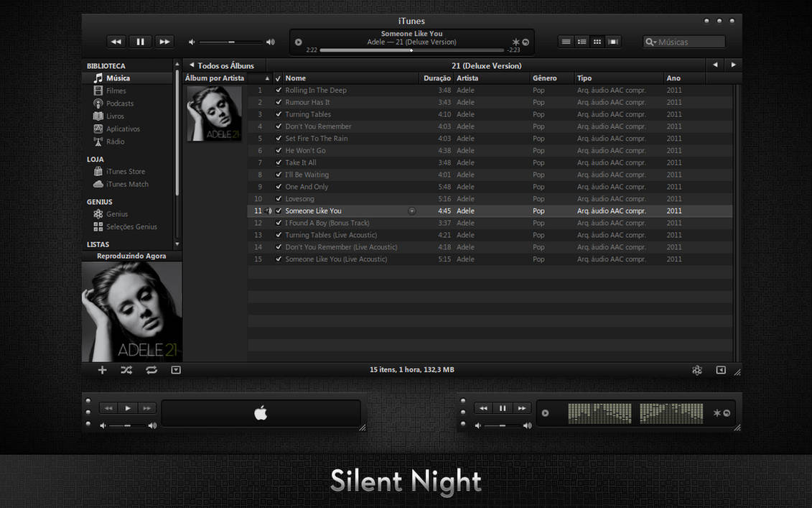Click previous track in the right mini player

coord(483,408)
